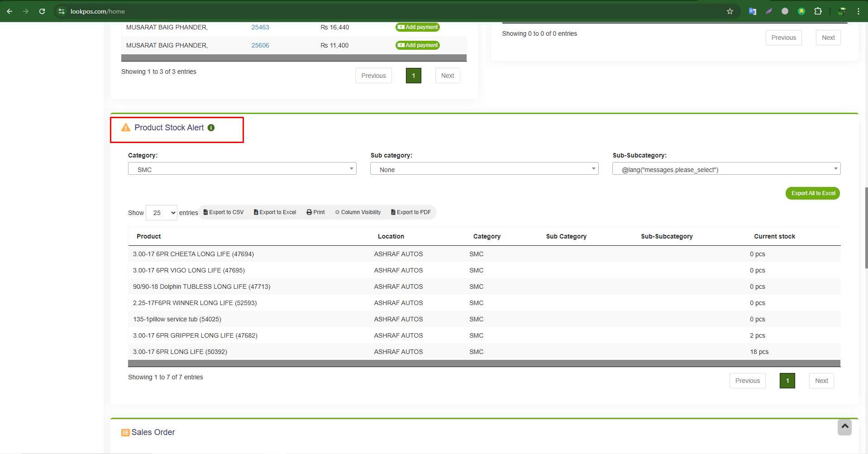868x454 pixels.
Task: Sort table by Current stock column header
Action: (774, 236)
